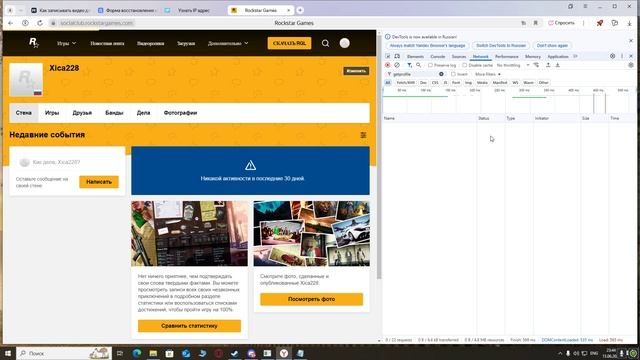
Task: Click the Windows taskbar search box
Action: (64, 353)
